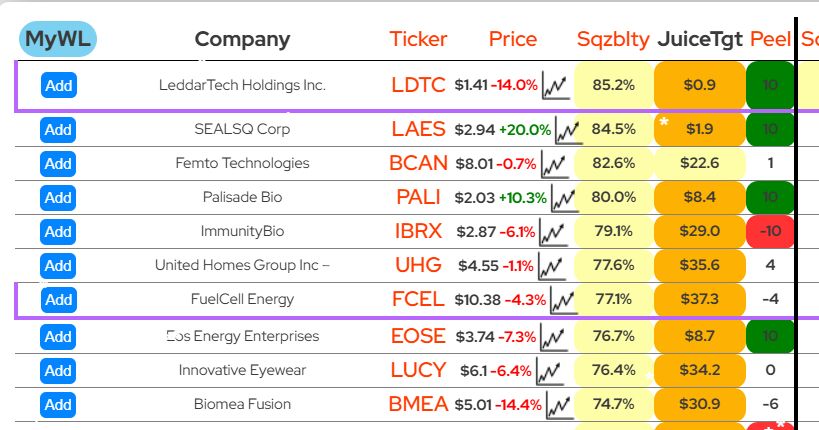Sort the table by Price column

point(513,40)
